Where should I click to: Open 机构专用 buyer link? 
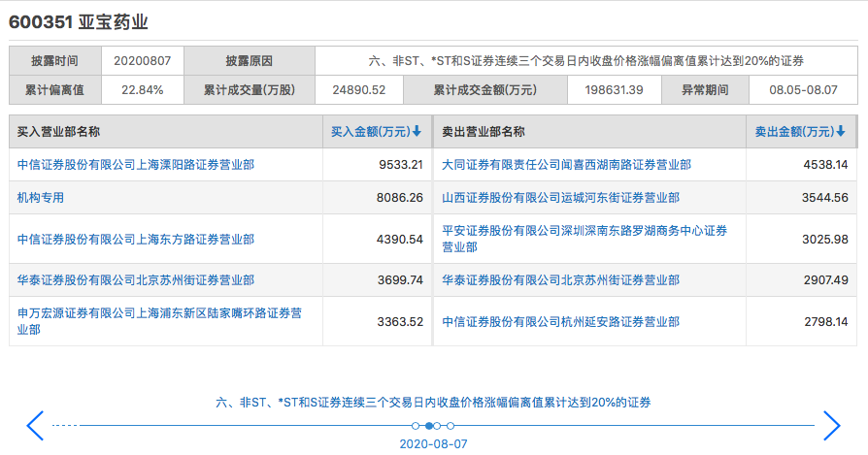(41, 197)
